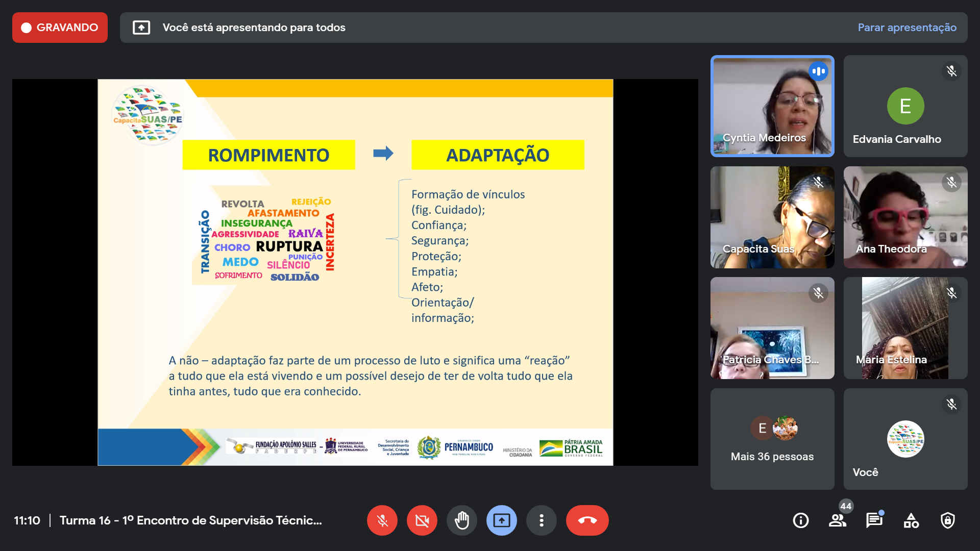This screenshot has width=980, height=551.
Task: Open the three-dot more options menu
Action: click(541, 520)
